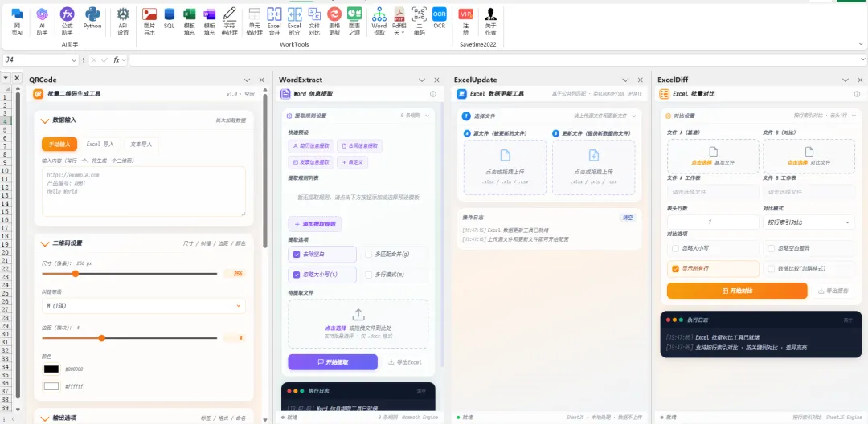This screenshot has width=868, height=424.
Task: Click the 图片导出 ribbon icon
Action: (x=149, y=22)
